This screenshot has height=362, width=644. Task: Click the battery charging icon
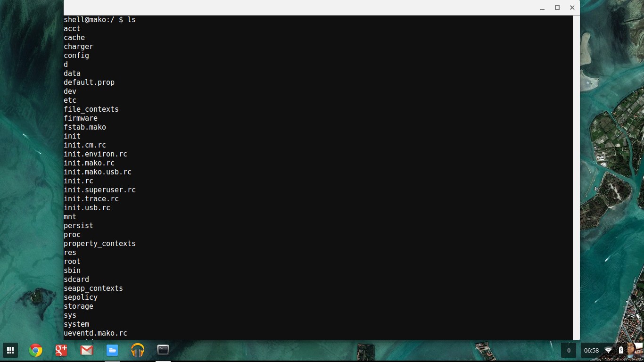[x=620, y=350]
